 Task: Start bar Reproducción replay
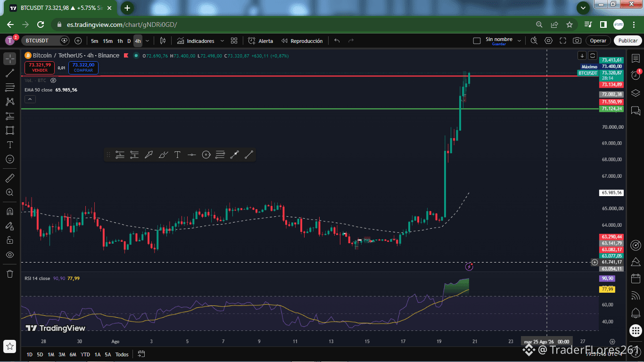point(302,41)
